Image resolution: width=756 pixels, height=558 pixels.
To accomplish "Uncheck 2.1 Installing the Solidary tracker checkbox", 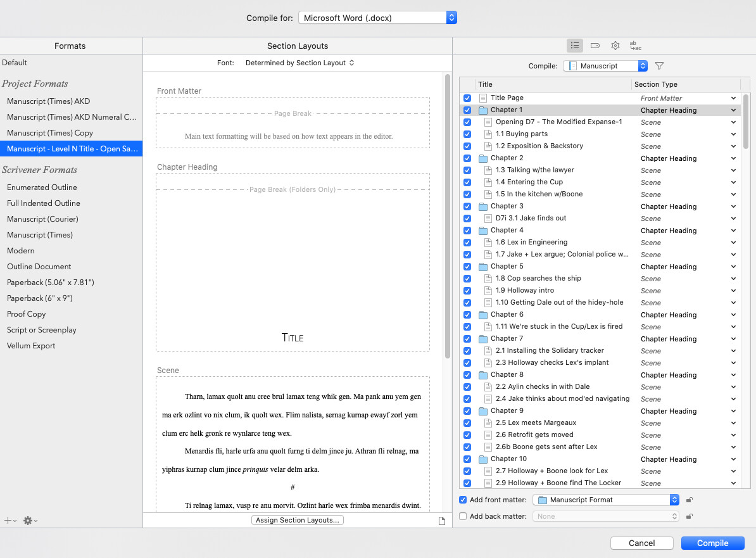I will click(x=467, y=351).
